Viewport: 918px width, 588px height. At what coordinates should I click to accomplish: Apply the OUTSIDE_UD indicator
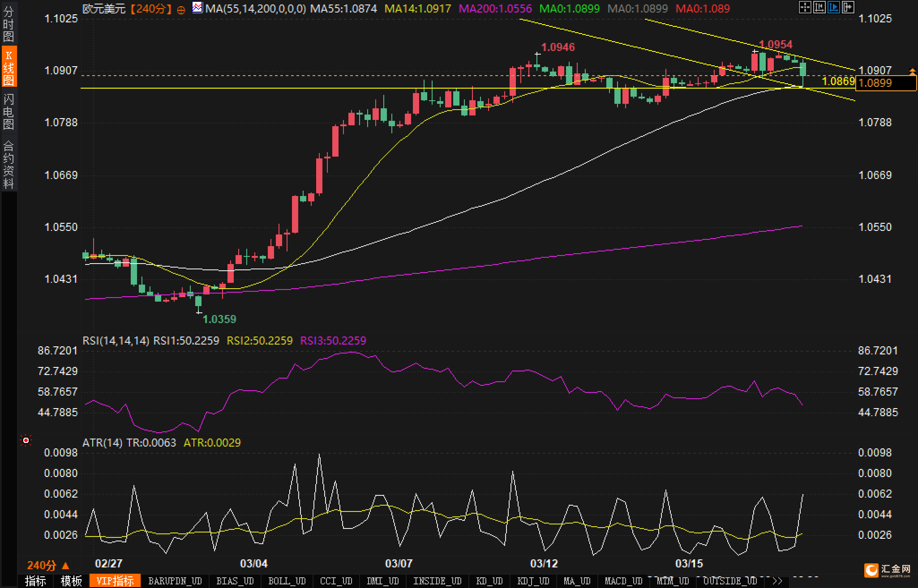pyautogui.click(x=730, y=581)
